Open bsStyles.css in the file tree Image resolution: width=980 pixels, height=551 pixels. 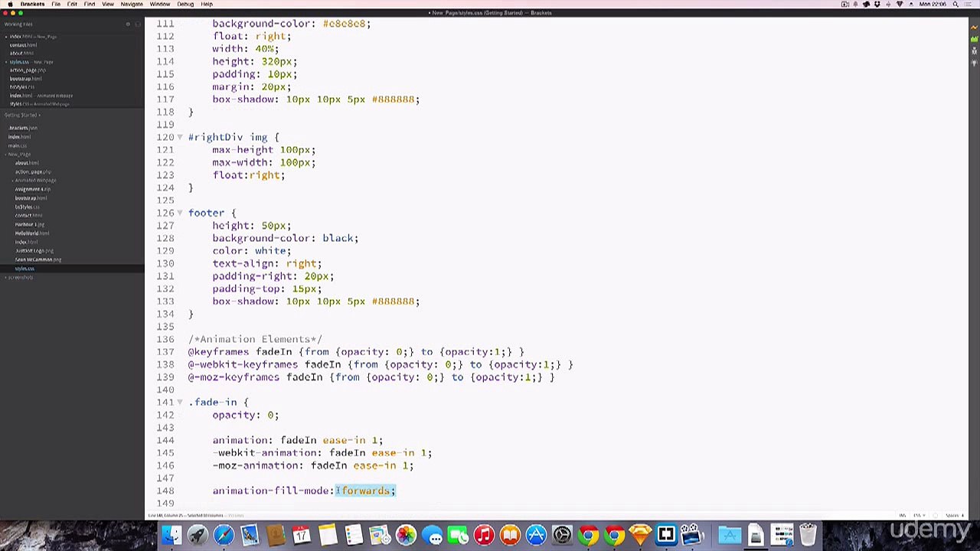(x=28, y=207)
